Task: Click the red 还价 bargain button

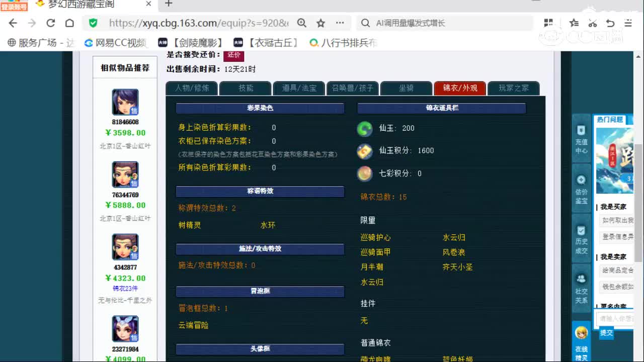Action: pos(233,55)
